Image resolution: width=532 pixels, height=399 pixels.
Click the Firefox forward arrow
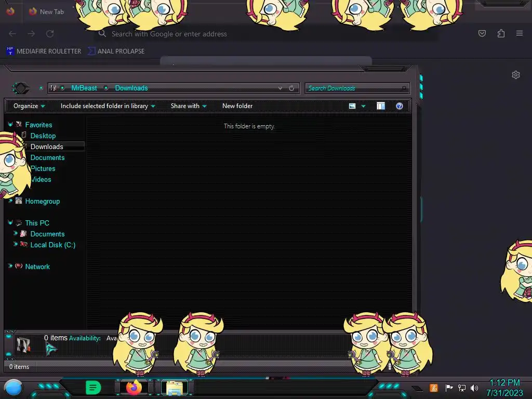click(31, 34)
